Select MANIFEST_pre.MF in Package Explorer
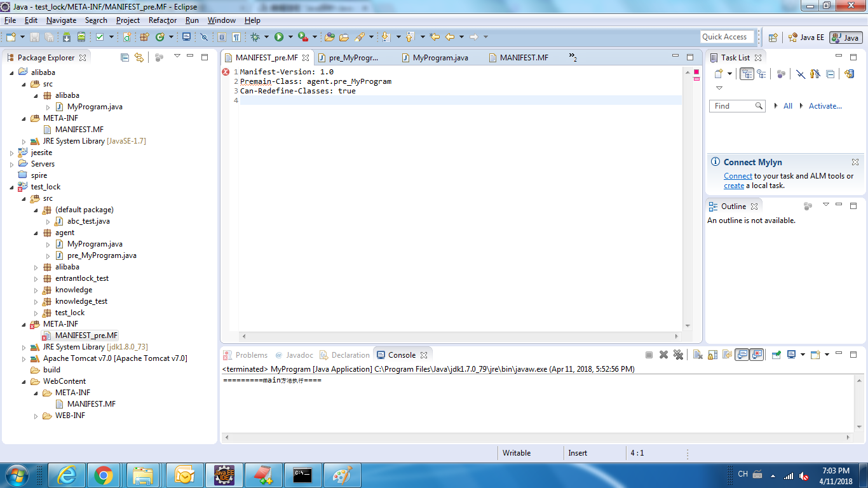Image resolution: width=868 pixels, height=488 pixels. pyautogui.click(x=79, y=335)
